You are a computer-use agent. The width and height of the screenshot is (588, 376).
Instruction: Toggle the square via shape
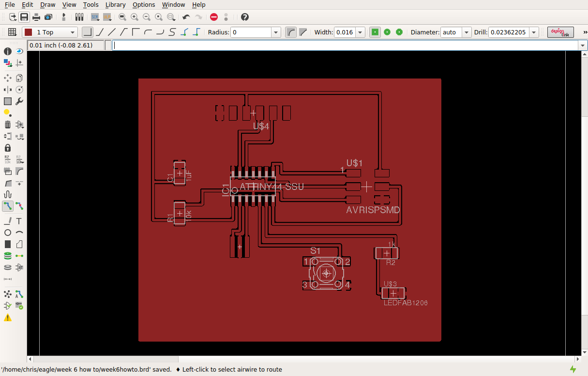pos(375,32)
